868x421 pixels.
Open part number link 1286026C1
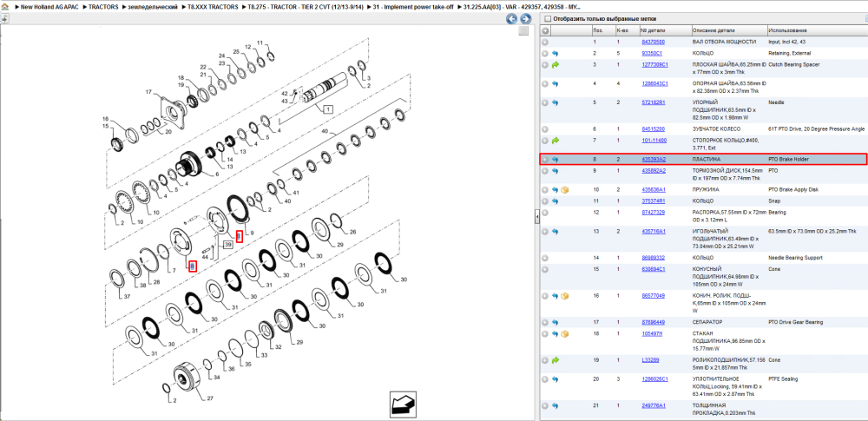[654, 379]
